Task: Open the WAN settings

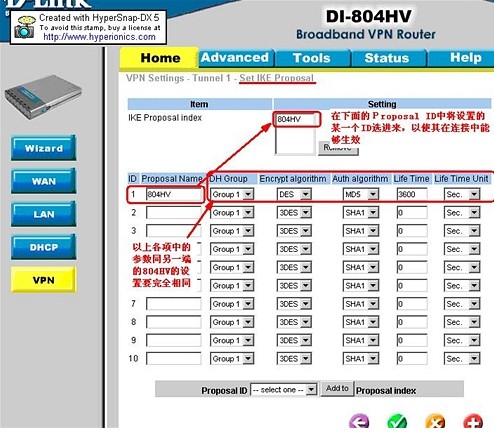Action: pyautogui.click(x=43, y=181)
